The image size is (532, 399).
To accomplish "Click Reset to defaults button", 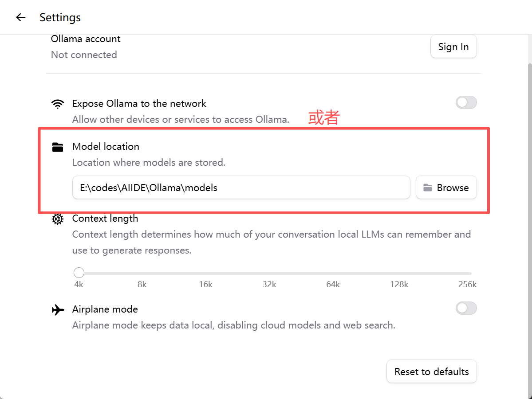I will (x=432, y=372).
